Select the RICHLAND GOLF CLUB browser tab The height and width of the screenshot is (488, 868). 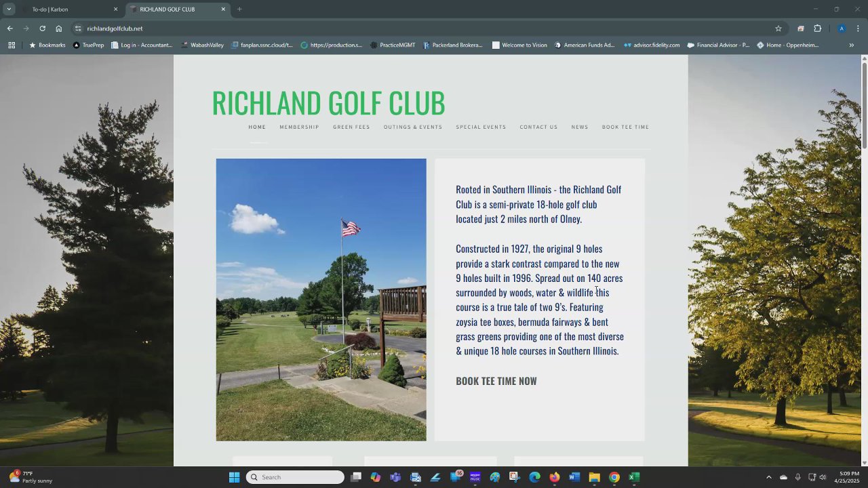[178, 9]
